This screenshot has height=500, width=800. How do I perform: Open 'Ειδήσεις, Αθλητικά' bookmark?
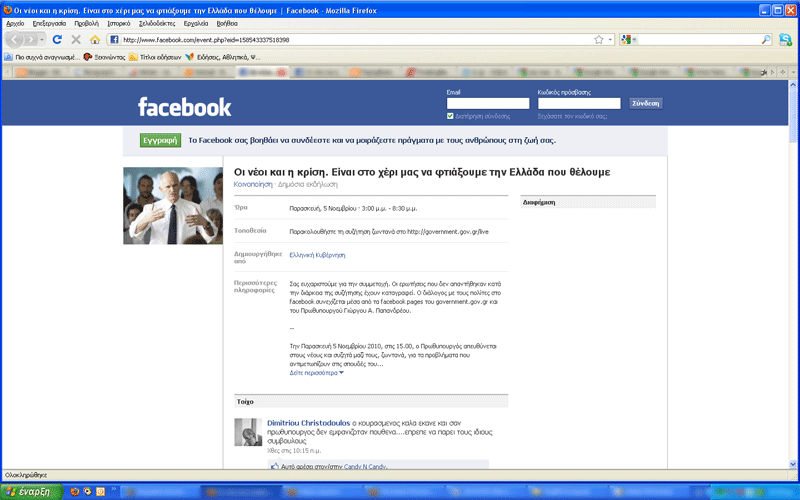pos(223,57)
